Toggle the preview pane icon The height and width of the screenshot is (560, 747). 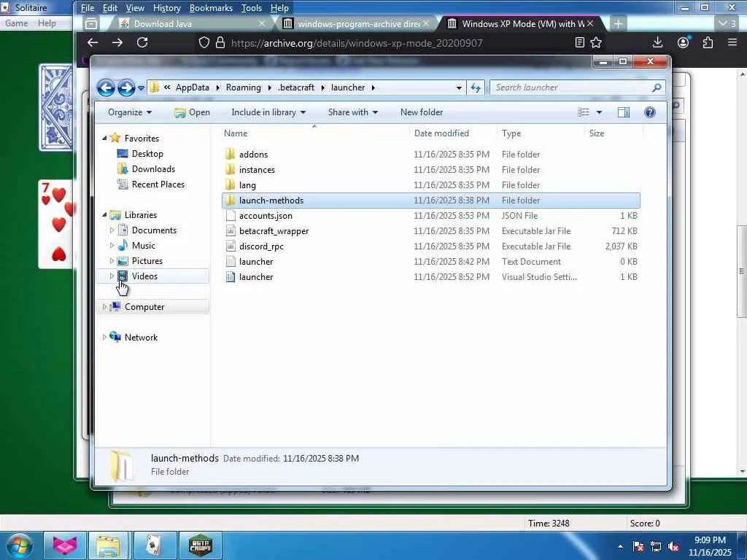[624, 112]
